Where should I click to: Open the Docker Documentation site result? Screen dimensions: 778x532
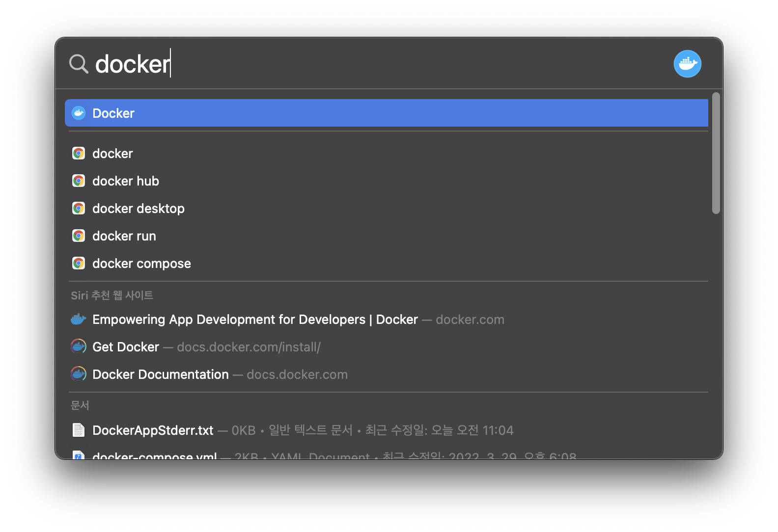(387, 374)
